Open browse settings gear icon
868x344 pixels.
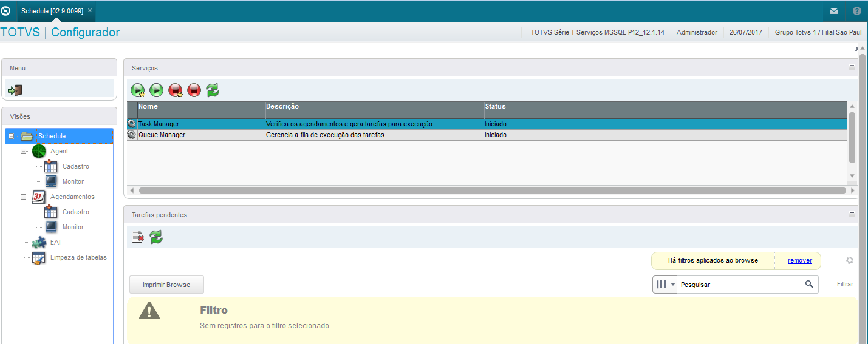click(850, 260)
